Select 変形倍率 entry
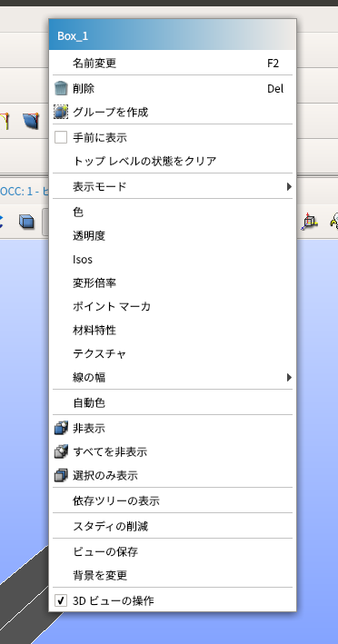The image size is (338, 644). [x=172, y=283]
